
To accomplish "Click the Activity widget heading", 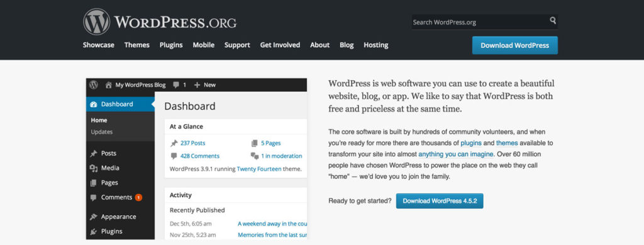I will 180,195.
